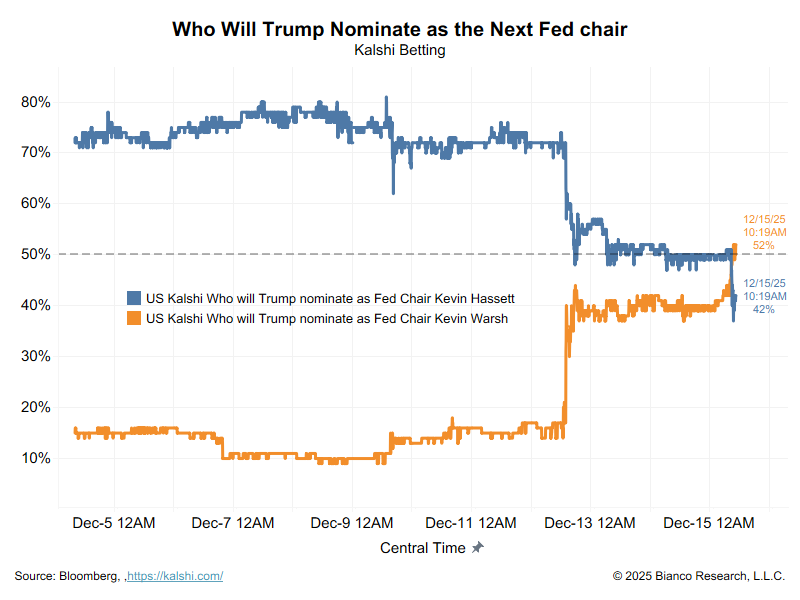The width and height of the screenshot is (800, 600).
Task: Click the Kalshi Betting subtitle
Action: tap(399, 50)
